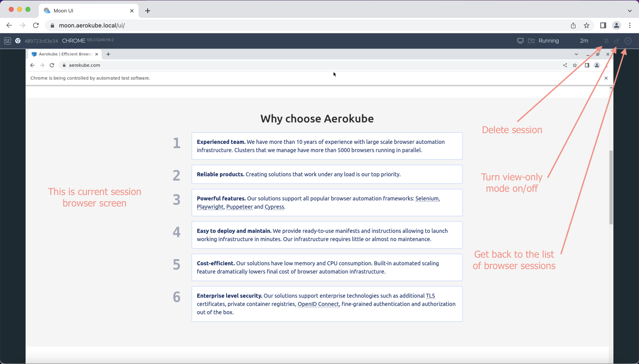The height and width of the screenshot is (364, 639).
Task: Open the Puppeteer link
Action: [239, 207]
